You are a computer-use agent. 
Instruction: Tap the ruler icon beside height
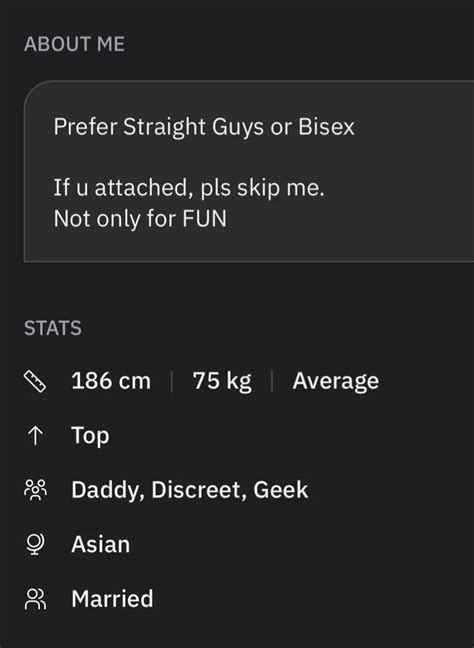35,381
